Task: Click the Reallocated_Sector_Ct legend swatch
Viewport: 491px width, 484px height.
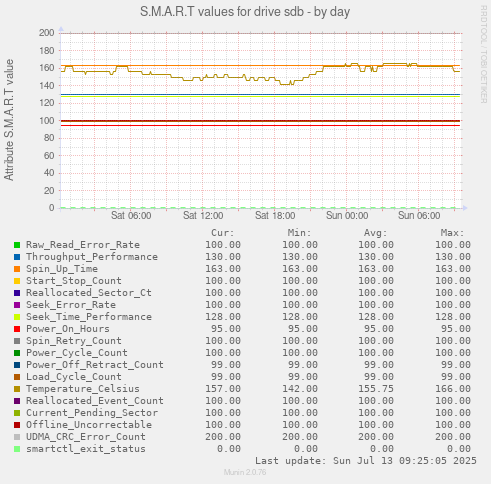Action: [x=17, y=293]
